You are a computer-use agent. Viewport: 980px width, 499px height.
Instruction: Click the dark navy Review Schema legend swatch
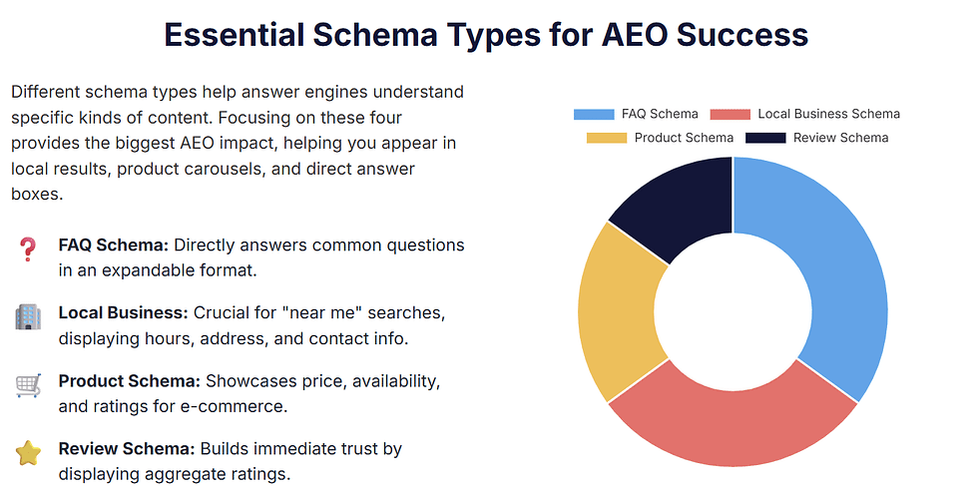(x=765, y=138)
